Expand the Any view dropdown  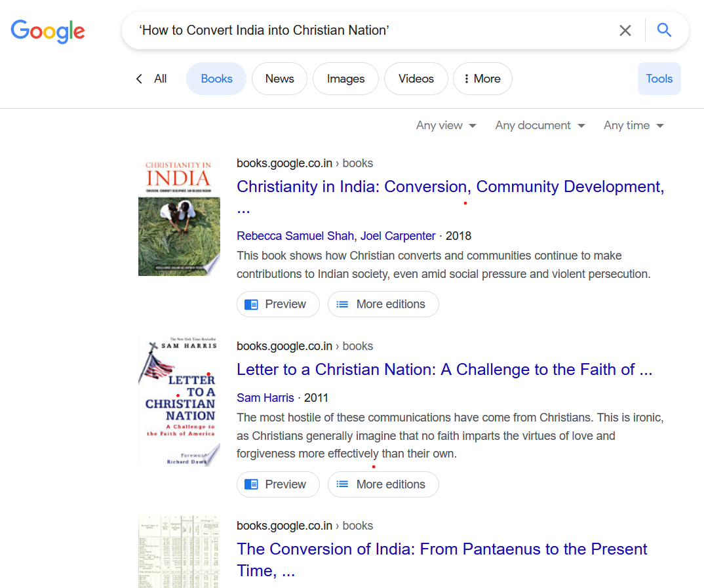pyautogui.click(x=446, y=125)
